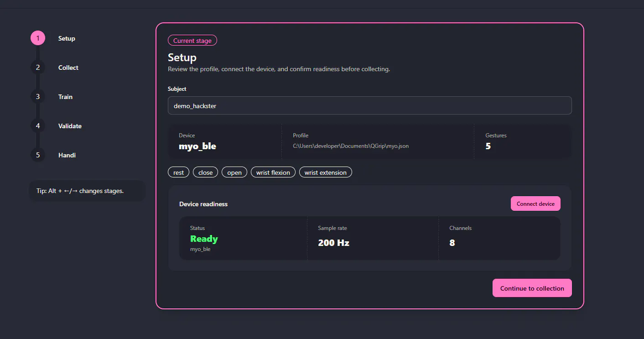The width and height of the screenshot is (644, 339).
Task: Go to the Setup stage step
Action: (53, 38)
